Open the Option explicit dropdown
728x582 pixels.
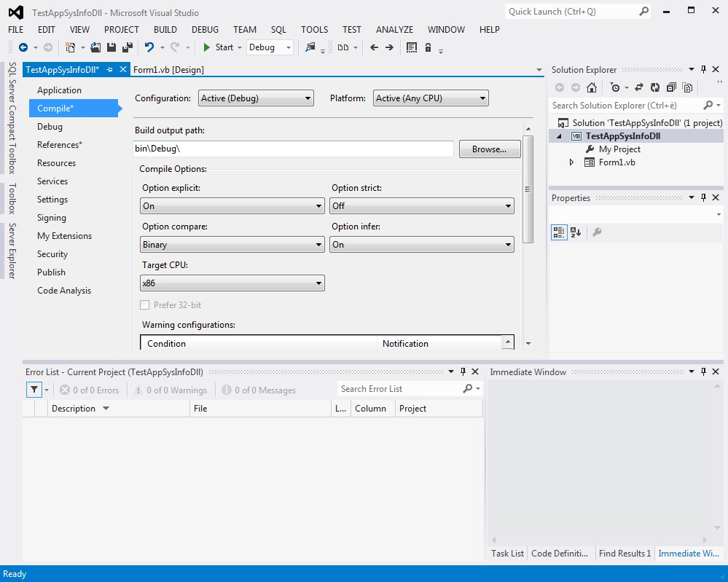click(232, 206)
